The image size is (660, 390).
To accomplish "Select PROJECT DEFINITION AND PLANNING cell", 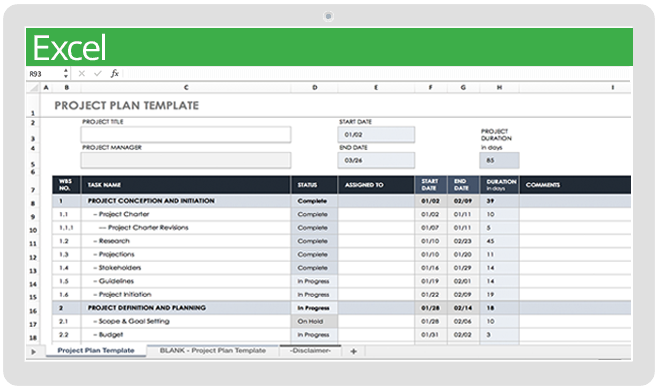I will 186,308.
